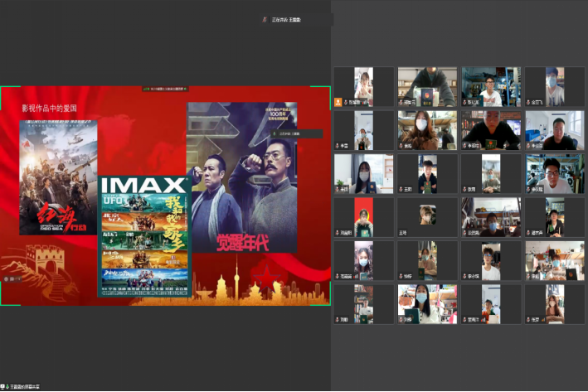This screenshot has width=588, height=392.
Task: Select video of woman in white mask and brown coat
Action: 427,130
